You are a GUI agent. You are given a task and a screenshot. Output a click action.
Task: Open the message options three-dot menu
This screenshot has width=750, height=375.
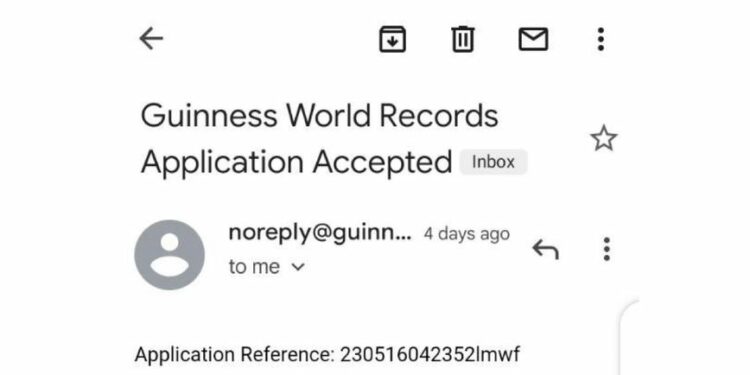(x=606, y=249)
